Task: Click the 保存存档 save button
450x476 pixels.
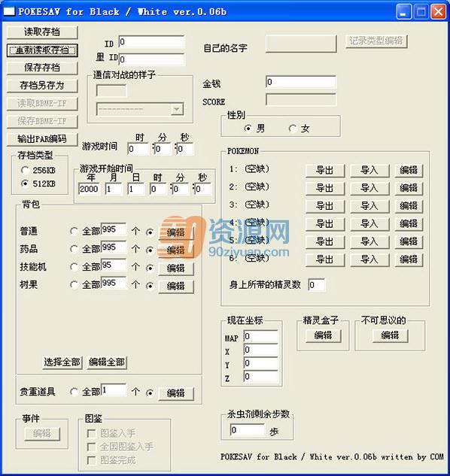Action: click(42, 68)
